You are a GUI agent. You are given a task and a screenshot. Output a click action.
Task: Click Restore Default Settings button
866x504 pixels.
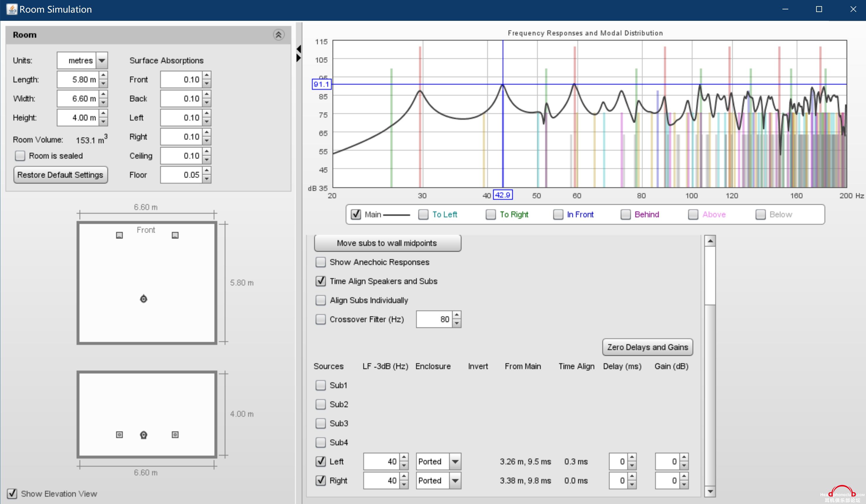pyautogui.click(x=60, y=175)
